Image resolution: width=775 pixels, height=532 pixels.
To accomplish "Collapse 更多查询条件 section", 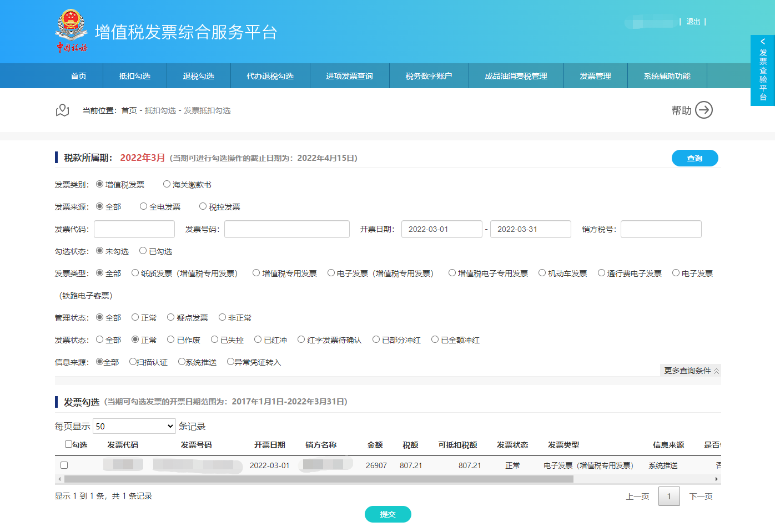I will (691, 371).
